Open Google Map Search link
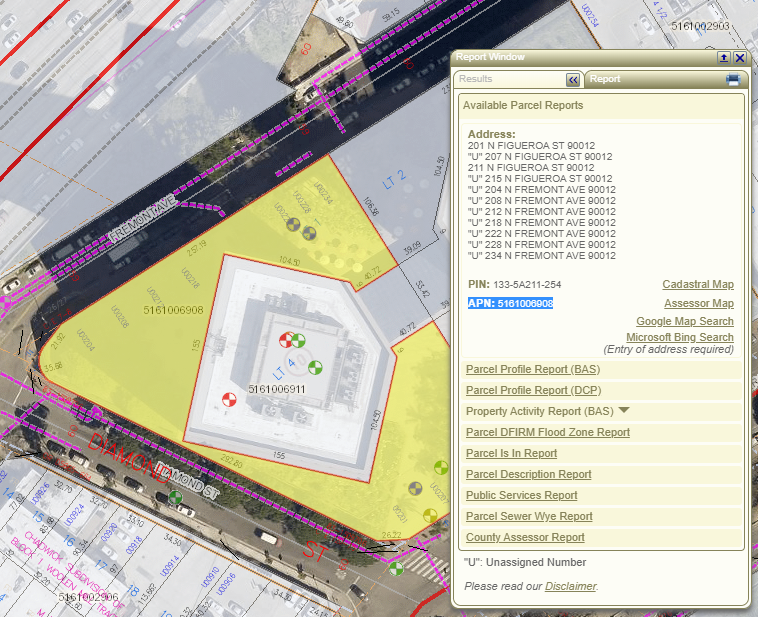 point(685,321)
